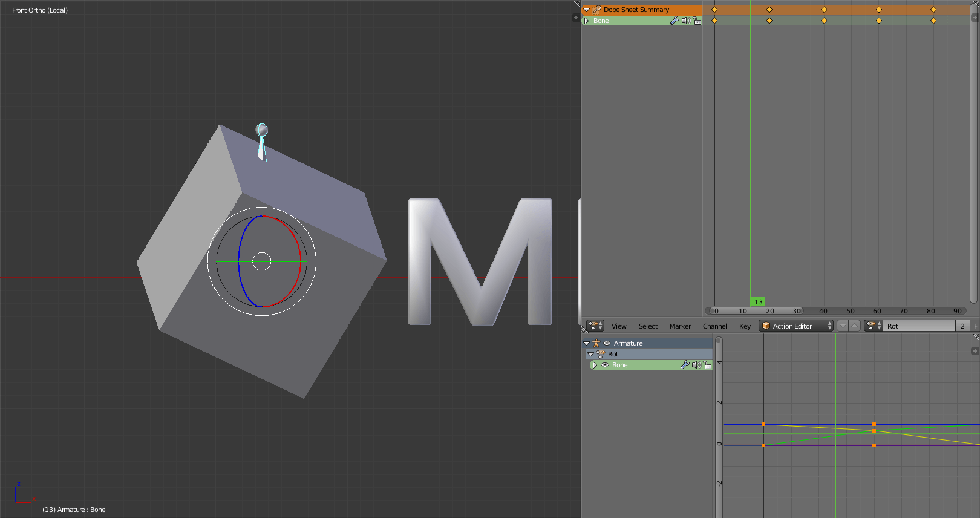Click the Rot action name field

(x=920, y=326)
